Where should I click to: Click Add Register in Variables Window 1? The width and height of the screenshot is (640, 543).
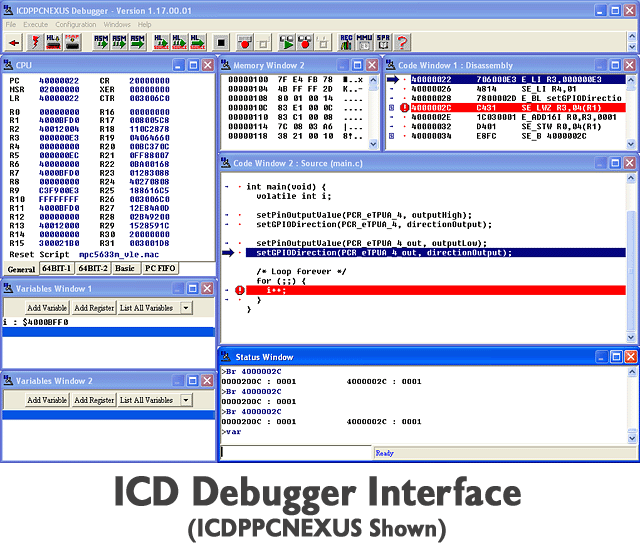pyautogui.click(x=94, y=308)
